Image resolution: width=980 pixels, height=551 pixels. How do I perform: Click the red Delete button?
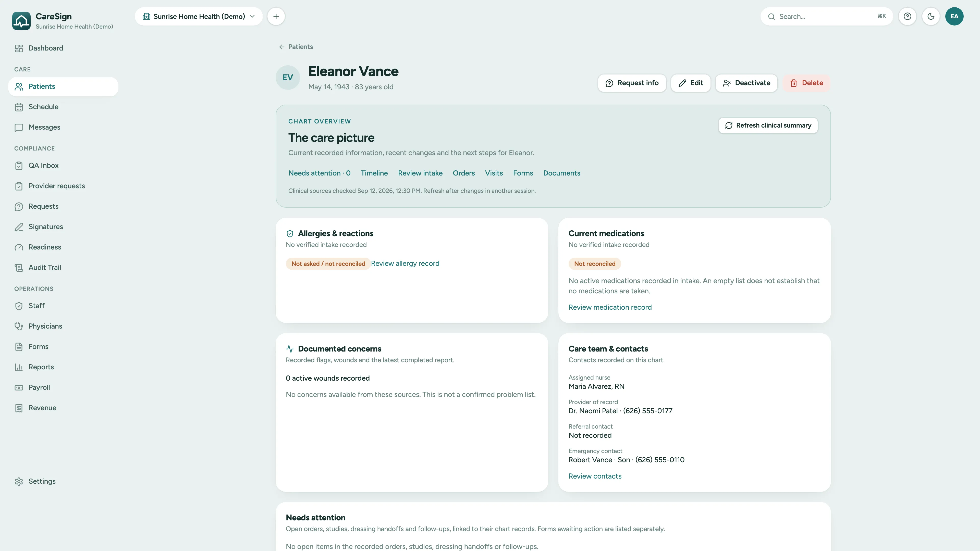[806, 83]
